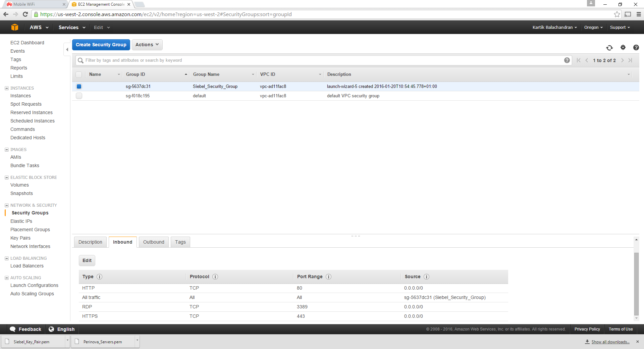This screenshot has width=644, height=349.
Task: Navigate to Key Pairs
Action: 20,238
